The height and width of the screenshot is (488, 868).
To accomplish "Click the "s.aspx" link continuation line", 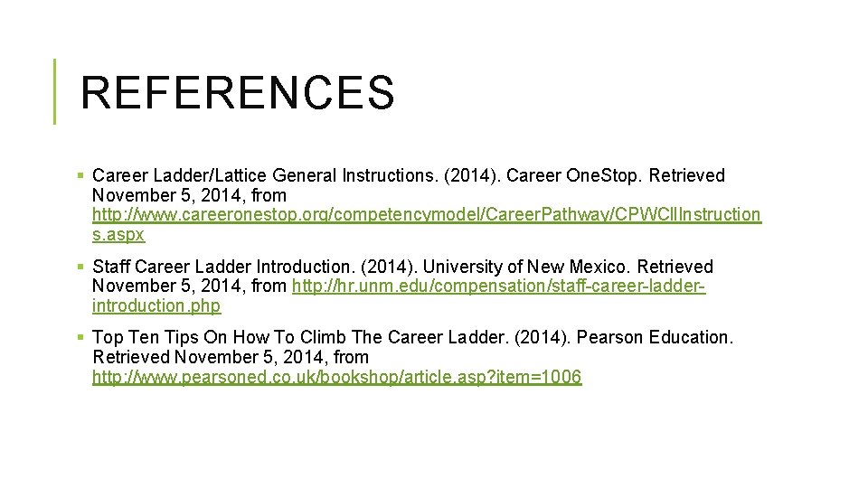I will click(x=118, y=235).
